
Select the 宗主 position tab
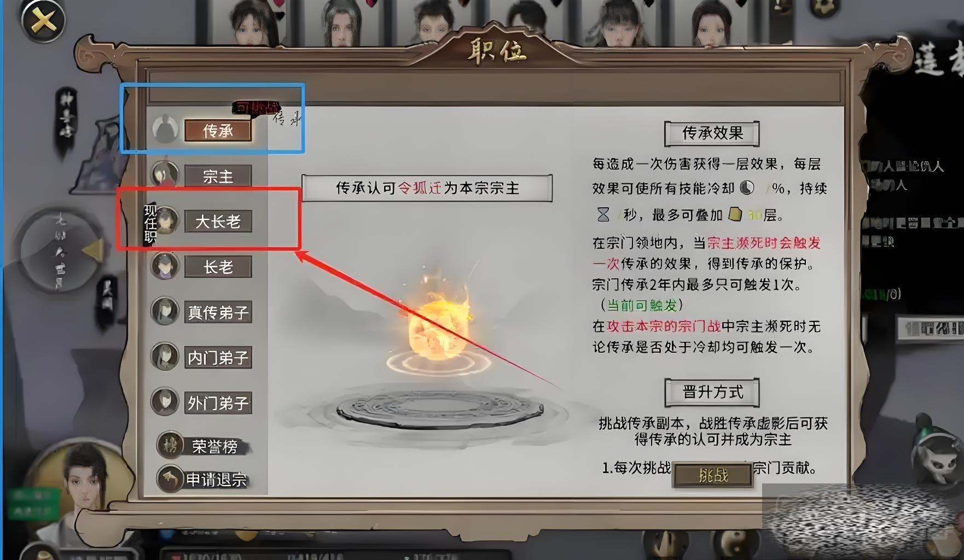218,176
